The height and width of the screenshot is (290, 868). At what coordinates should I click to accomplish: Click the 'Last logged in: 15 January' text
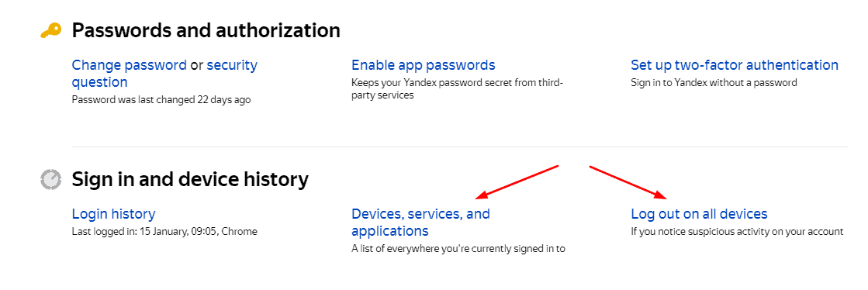tap(164, 231)
